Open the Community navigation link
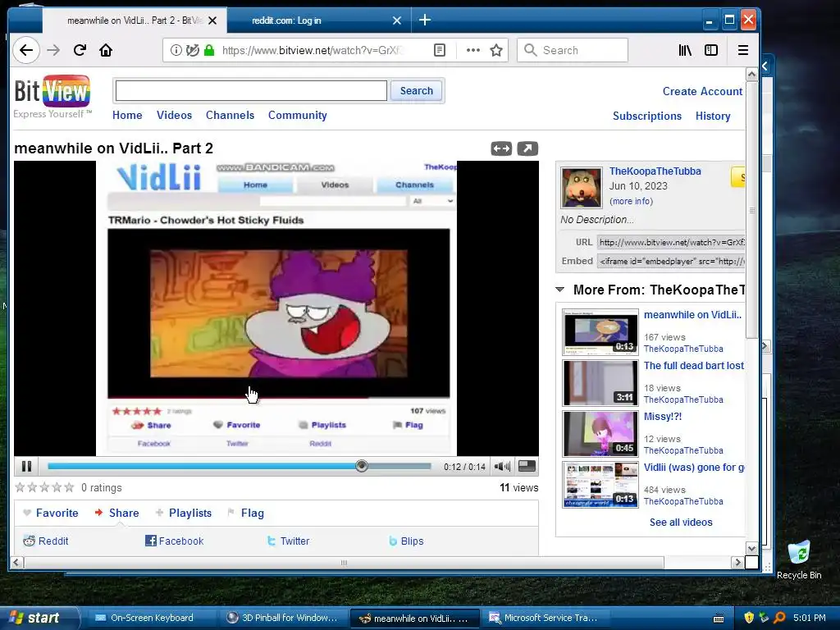This screenshot has height=630, width=840. point(297,115)
